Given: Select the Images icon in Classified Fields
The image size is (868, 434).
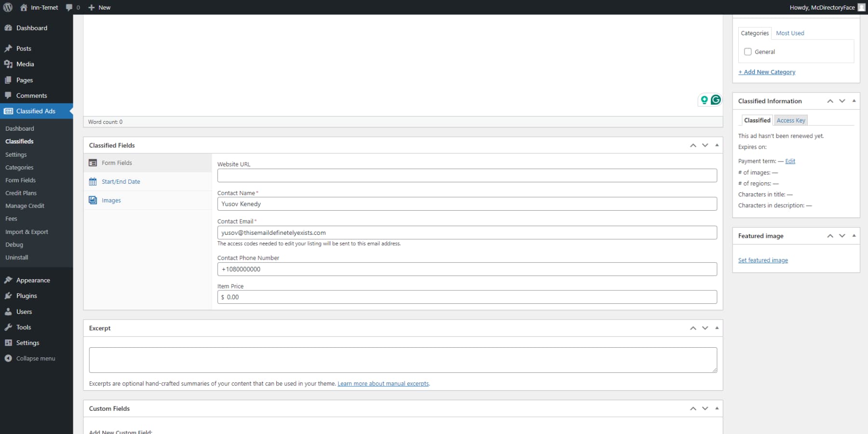Looking at the screenshot, I should click(93, 200).
